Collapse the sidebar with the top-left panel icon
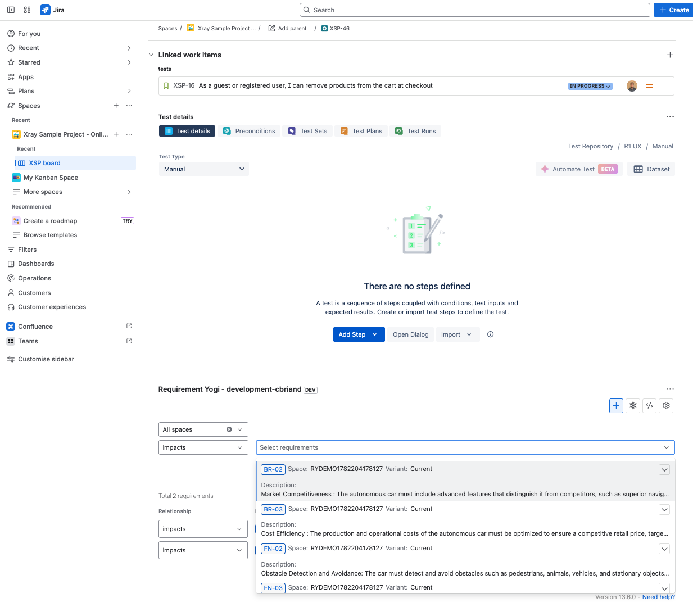Viewport: 693px width, 616px height. [11, 10]
